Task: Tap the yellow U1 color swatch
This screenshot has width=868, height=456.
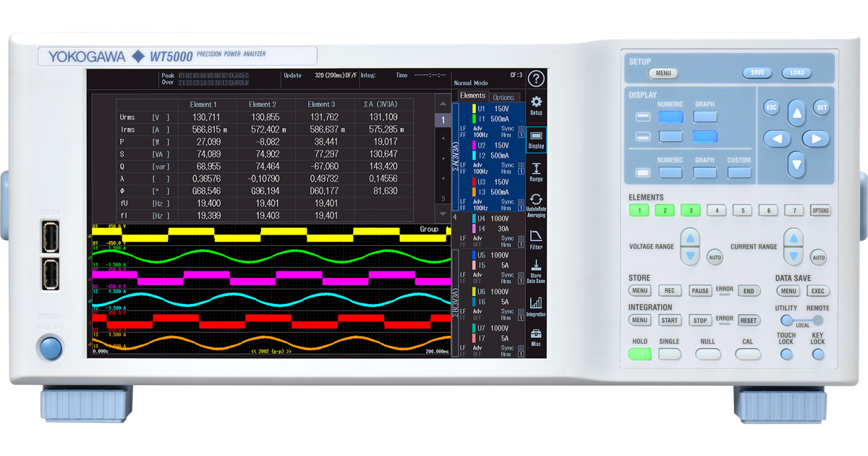Action: click(x=472, y=109)
